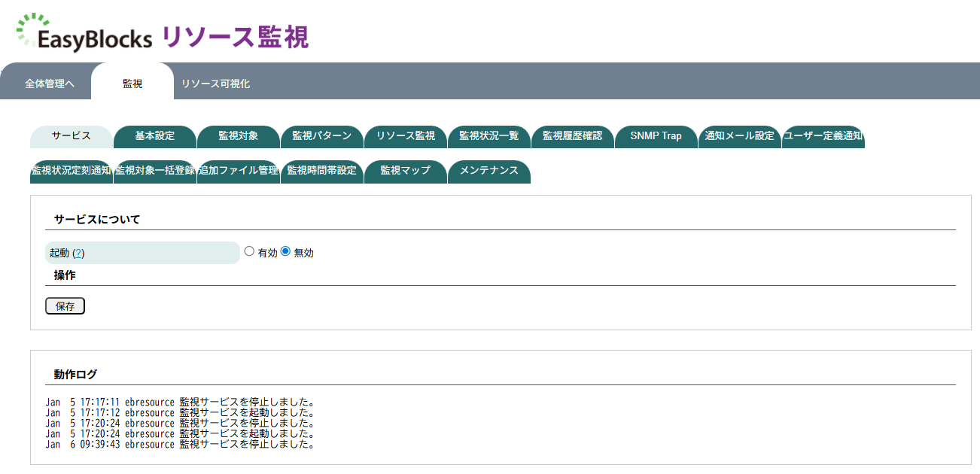Select the 監視マップ tab
The height and width of the screenshot is (474, 980).
pyautogui.click(x=406, y=171)
